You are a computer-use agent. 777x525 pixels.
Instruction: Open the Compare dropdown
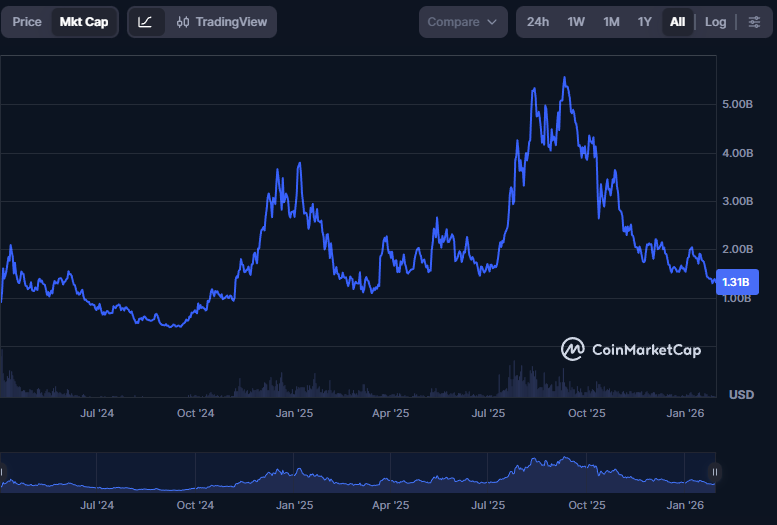[463, 22]
